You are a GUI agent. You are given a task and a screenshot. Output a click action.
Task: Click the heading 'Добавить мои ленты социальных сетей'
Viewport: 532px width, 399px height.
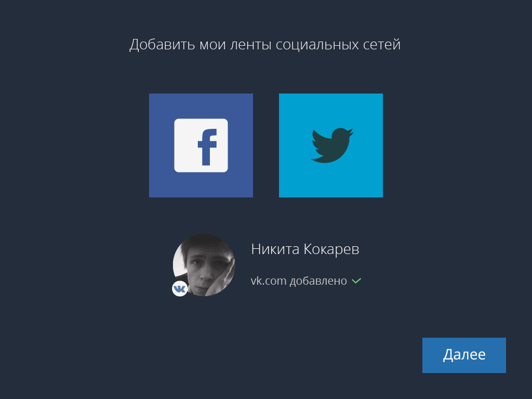pyautogui.click(x=265, y=45)
